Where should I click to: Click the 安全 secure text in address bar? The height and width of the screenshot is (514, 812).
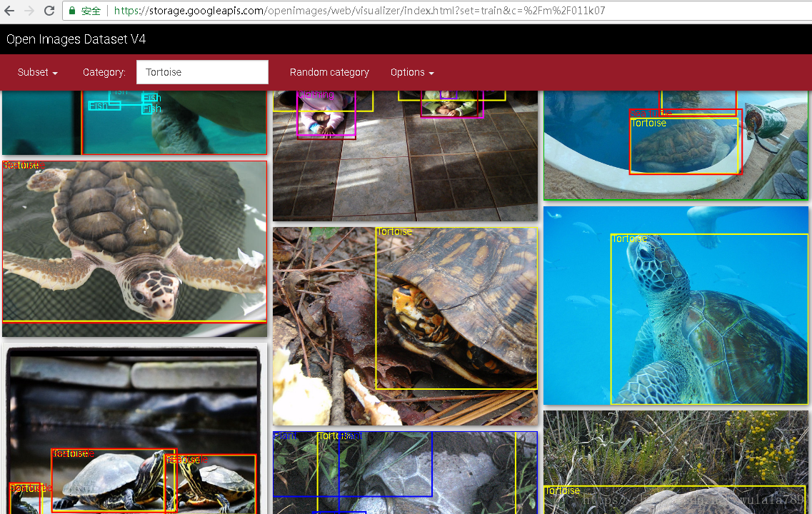(91, 11)
